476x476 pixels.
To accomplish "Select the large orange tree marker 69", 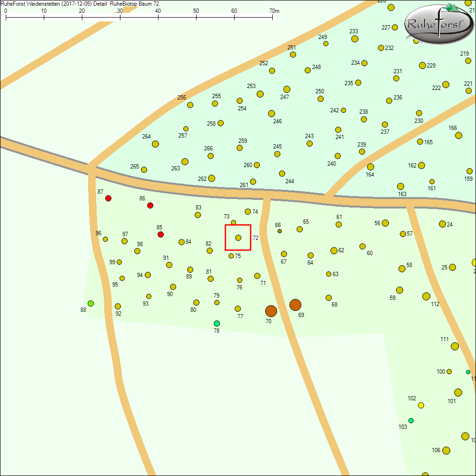I will (x=295, y=305).
